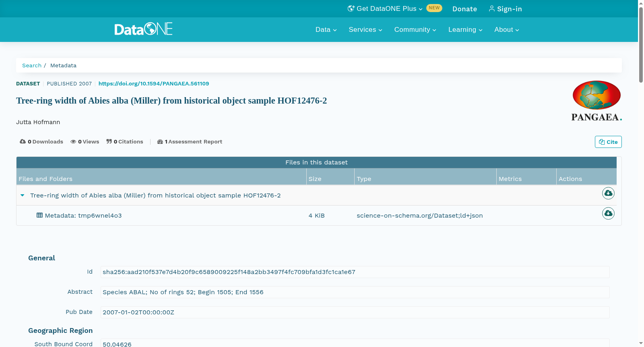Go back to Search breadcrumb
This screenshot has width=644, height=347.
click(x=32, y=65)
